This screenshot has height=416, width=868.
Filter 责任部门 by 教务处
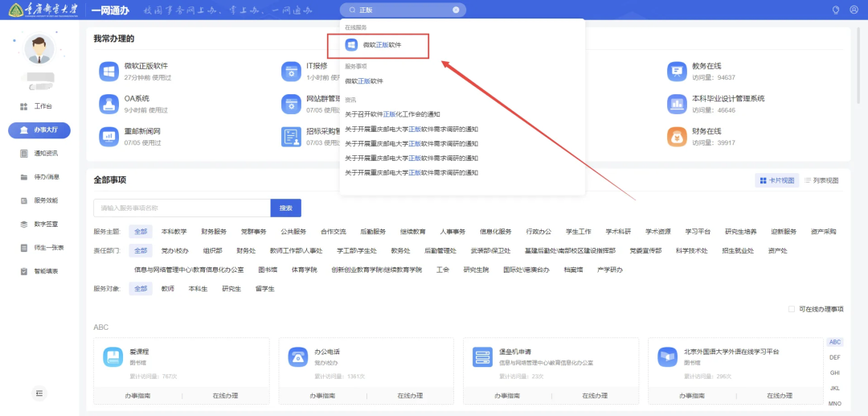(x=400, y=251)
